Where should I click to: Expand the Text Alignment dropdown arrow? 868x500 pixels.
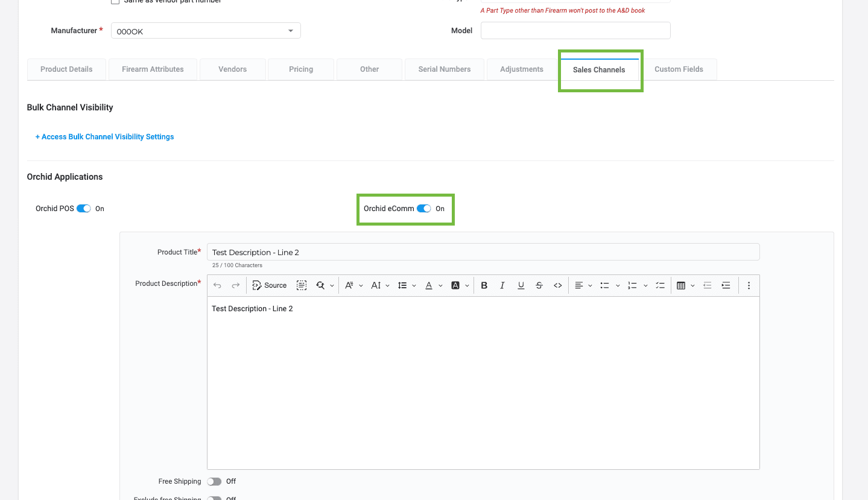coord(590,286)
